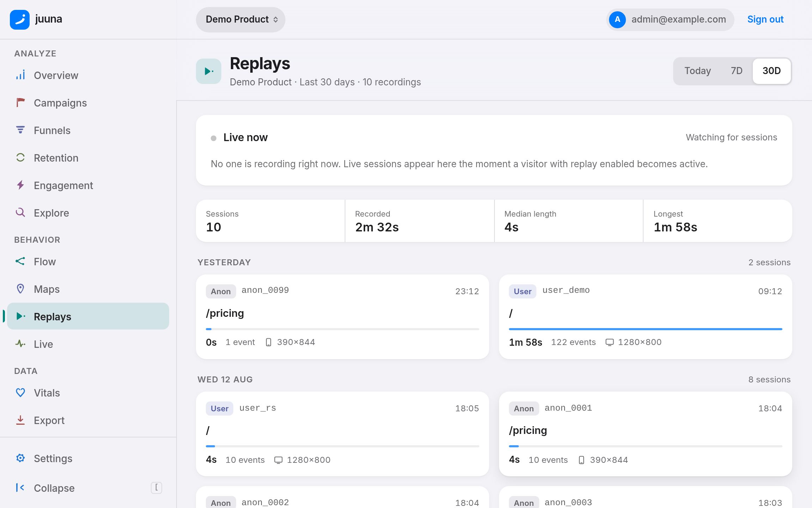Click the admin avatar letter A

(617, 19)
